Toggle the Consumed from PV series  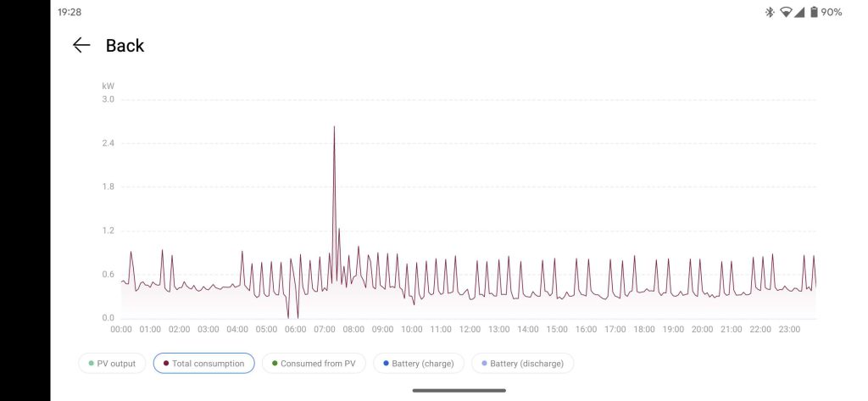(x=314, y=364)
